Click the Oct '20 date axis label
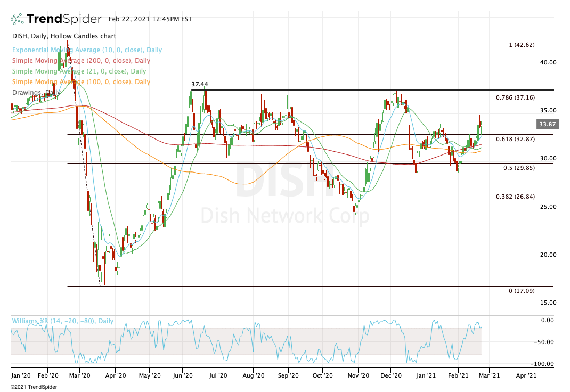This screenshot has height=392, width=570. [x=323, y=375]
